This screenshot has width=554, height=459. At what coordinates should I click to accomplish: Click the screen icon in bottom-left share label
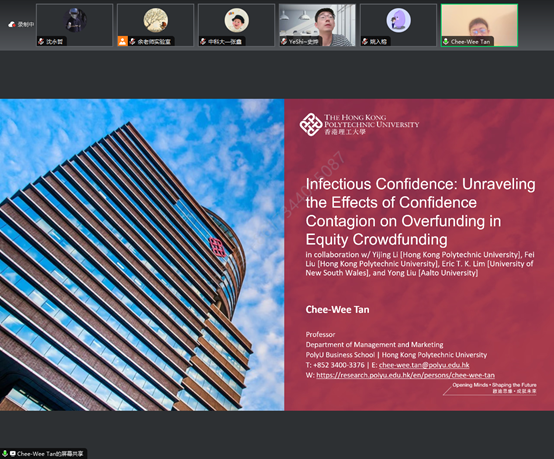click(13, 453)
